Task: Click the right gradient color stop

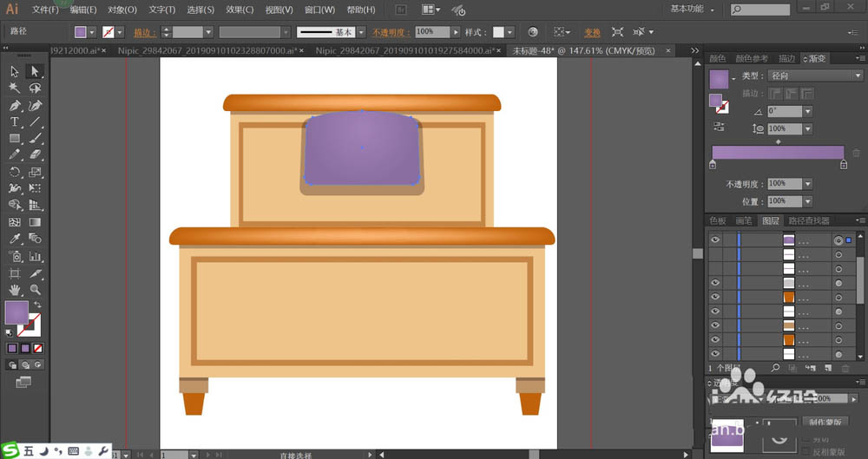Action: click(844, 165)
